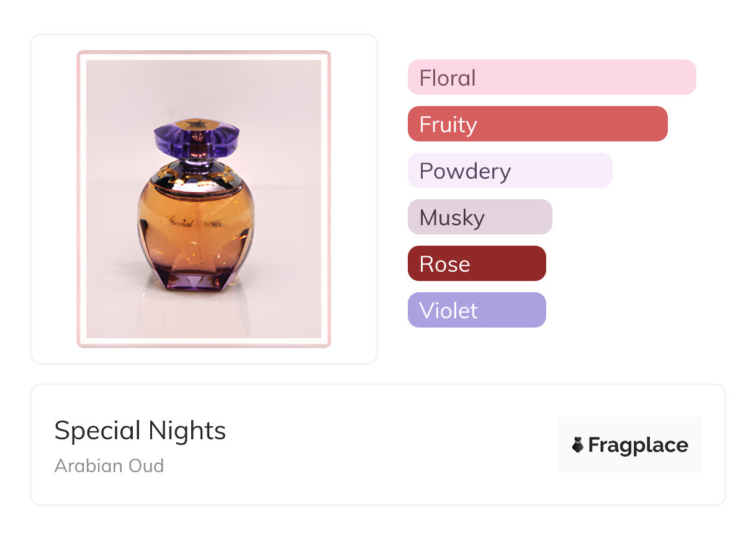Open the Special Nights perfume title

(140, 431)
